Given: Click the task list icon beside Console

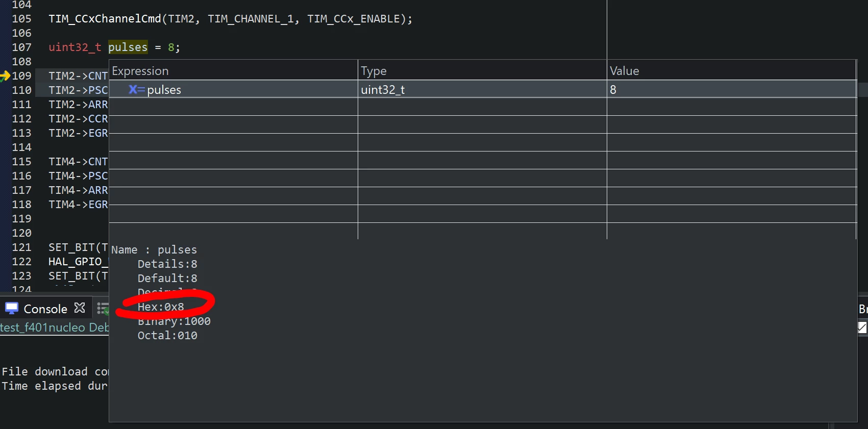Looking at the screenshot, I should click(103, 308).
